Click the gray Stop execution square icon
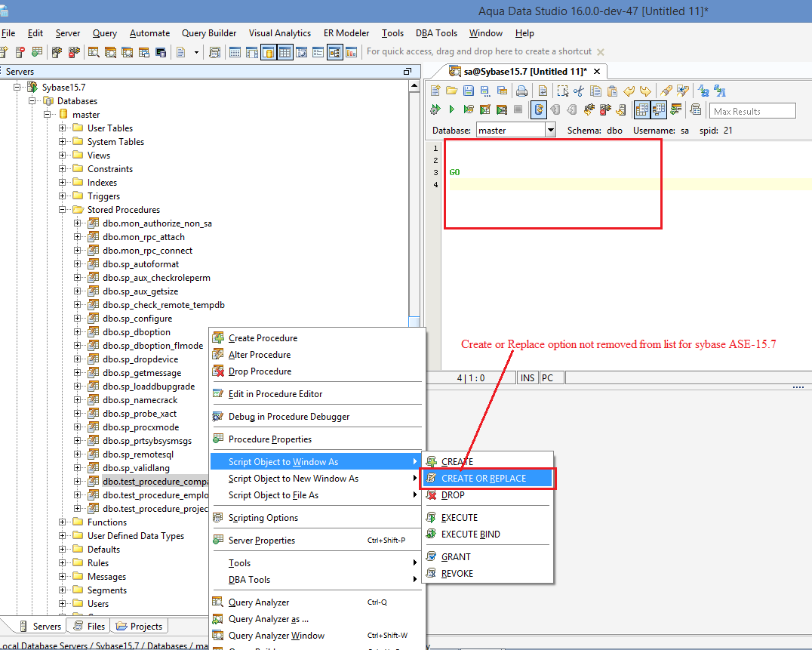 point(518,109)
